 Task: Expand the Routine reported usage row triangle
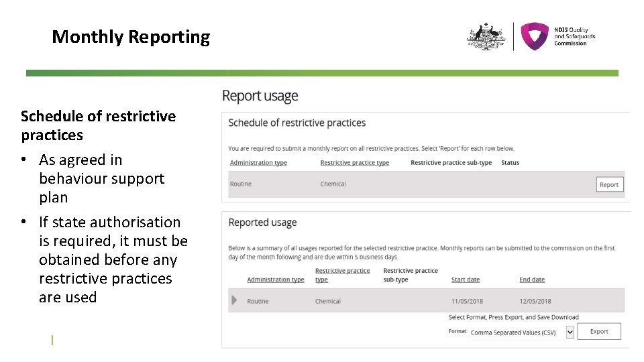[x=234, y=300]
